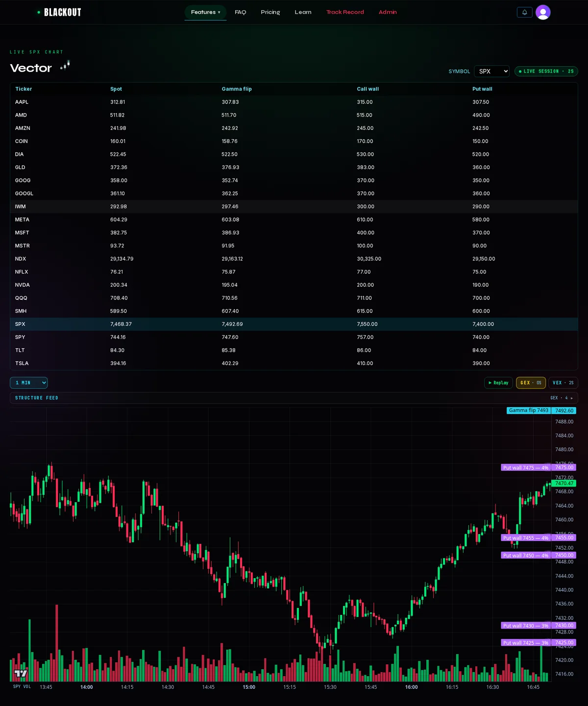Select the MSFT ticker row
The width and height of the screenshot is (588, 706).
294,233
